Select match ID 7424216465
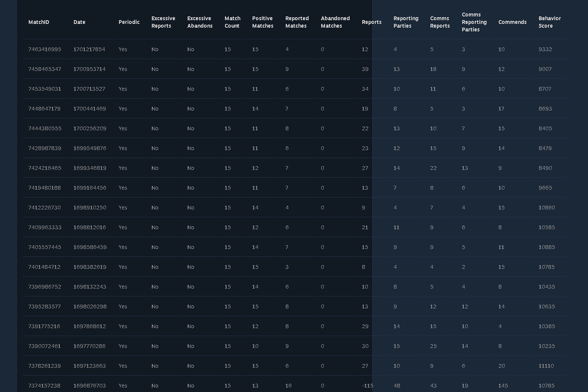The height and width of the screenshot is (392, 588). [45, 168]
